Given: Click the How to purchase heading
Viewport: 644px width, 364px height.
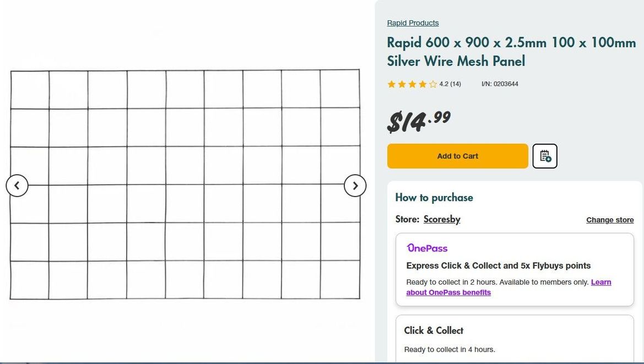Looking at the screenshot, I should click(x=434, y=197).
